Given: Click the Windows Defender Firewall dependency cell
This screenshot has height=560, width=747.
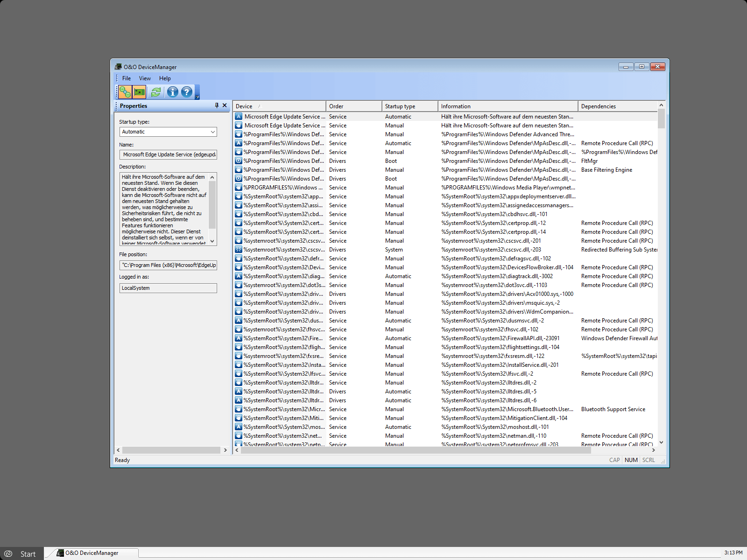Looking at the screenshot, I should pos(619,338).
